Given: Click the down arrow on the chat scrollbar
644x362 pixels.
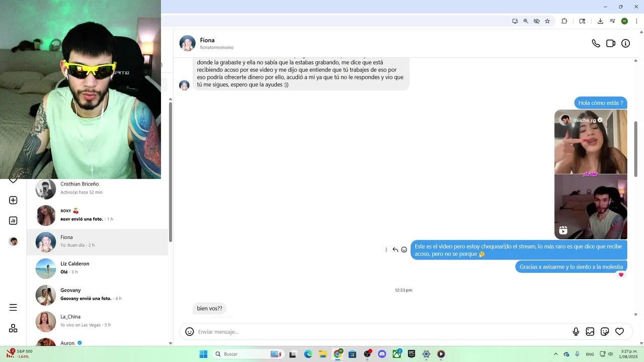Looking at the screenshot, I should [x=635, y=315].
